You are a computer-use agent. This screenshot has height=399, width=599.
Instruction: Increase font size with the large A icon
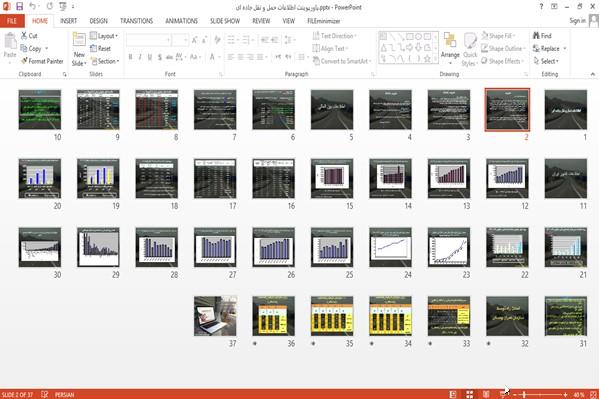click(194, 40)
